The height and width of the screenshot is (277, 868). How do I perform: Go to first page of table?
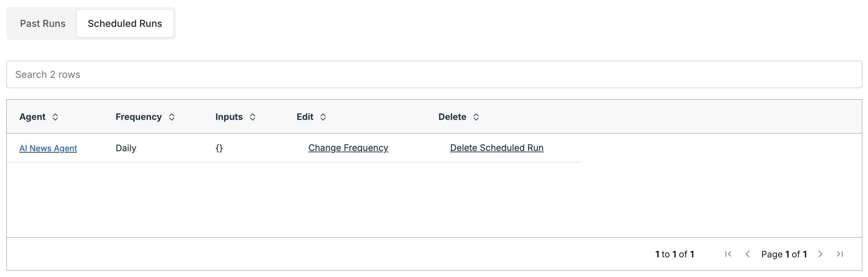click(x=728, y=254)
